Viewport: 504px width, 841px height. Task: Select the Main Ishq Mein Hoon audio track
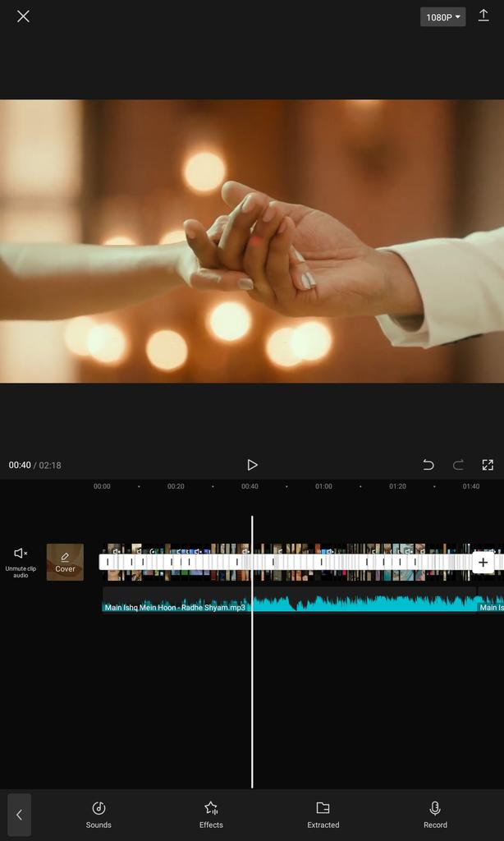tap(289, 600)
